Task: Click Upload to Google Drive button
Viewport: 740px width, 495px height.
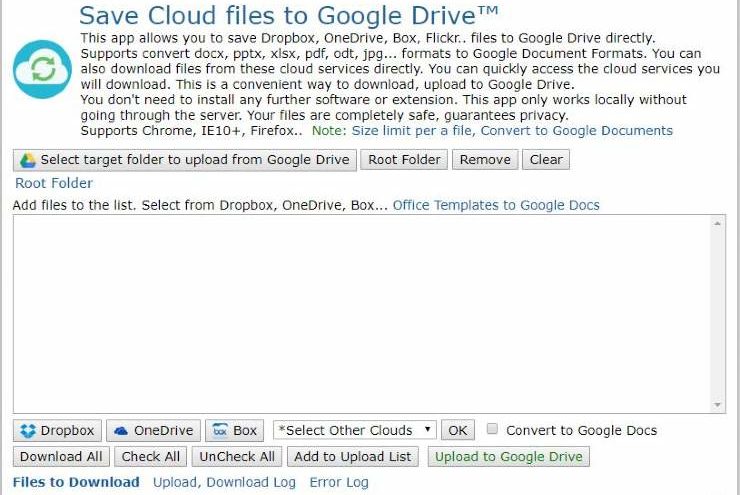Action: [509, 457]
